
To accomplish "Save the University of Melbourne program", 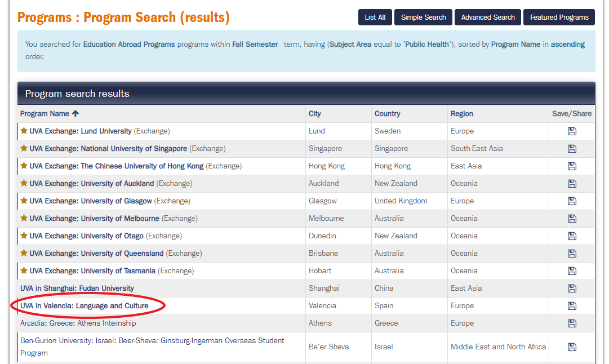I will pyautogui.click(x=572, y=219).
